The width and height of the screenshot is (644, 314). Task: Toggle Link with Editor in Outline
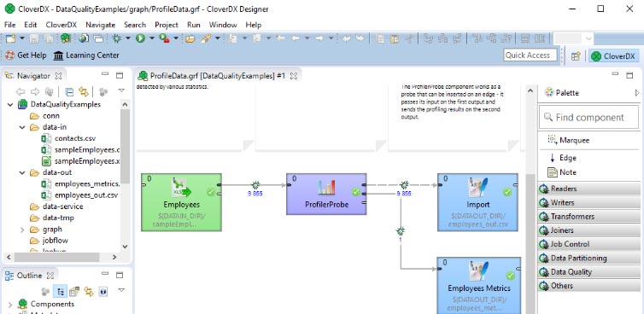click(x=89, y=292)
